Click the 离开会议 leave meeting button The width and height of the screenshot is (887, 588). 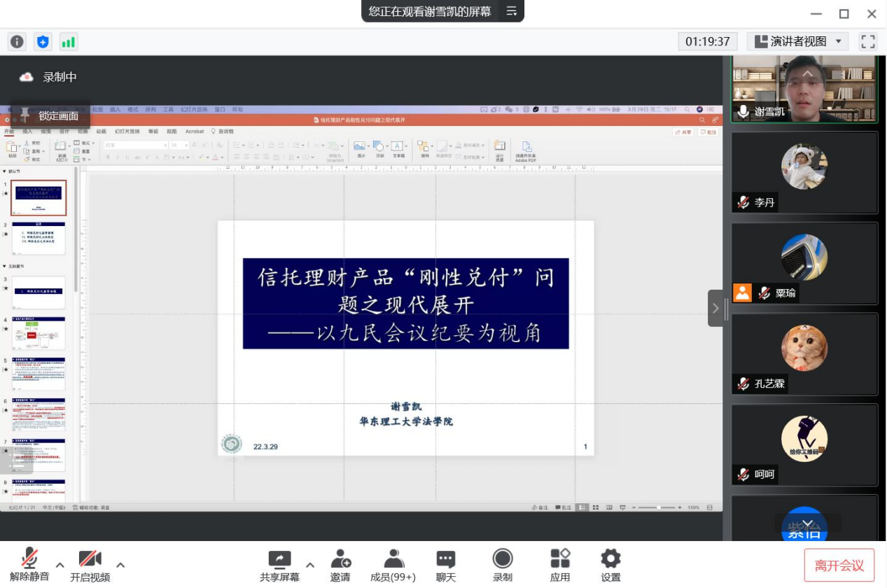pos(839,566)
